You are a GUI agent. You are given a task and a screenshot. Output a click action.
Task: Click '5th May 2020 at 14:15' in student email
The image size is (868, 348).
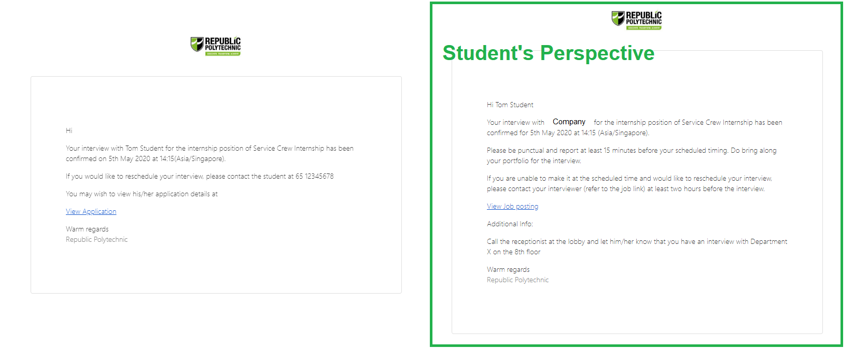(563, 133)
